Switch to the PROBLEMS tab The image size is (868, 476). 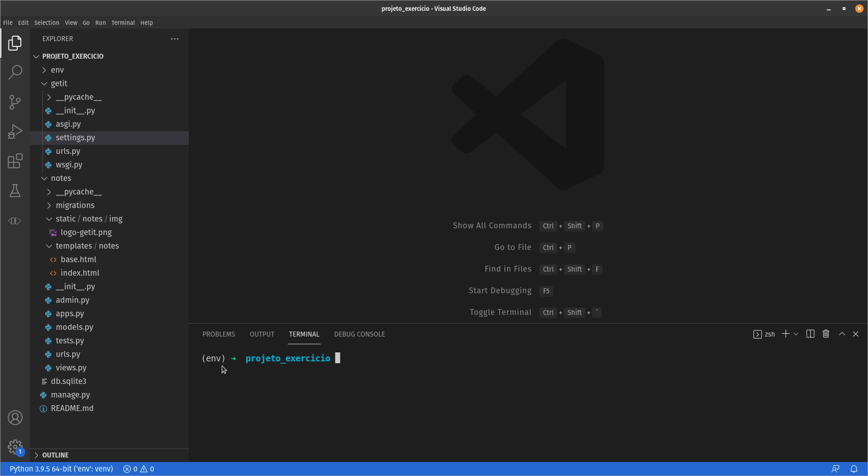click(x=219, y=334)
